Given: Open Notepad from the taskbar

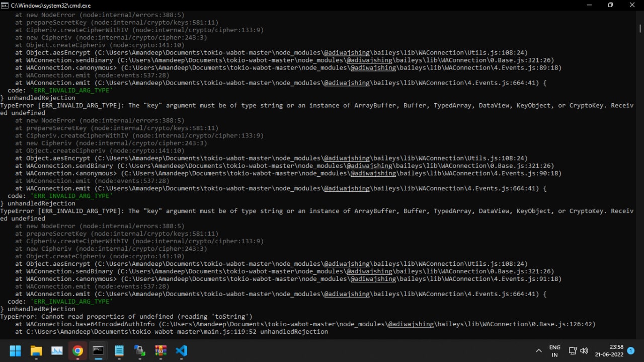Looking at the screenshot, I should [x=119, y=350].
